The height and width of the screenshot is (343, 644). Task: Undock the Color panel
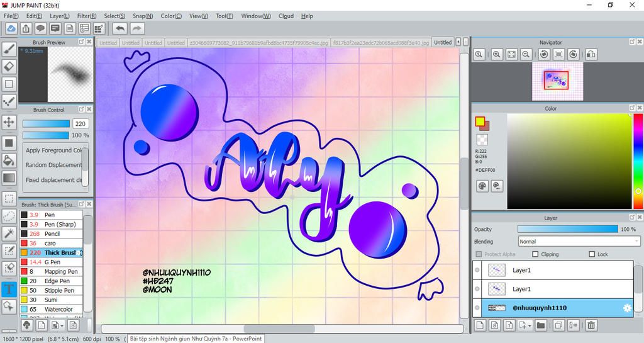point(632,108)
